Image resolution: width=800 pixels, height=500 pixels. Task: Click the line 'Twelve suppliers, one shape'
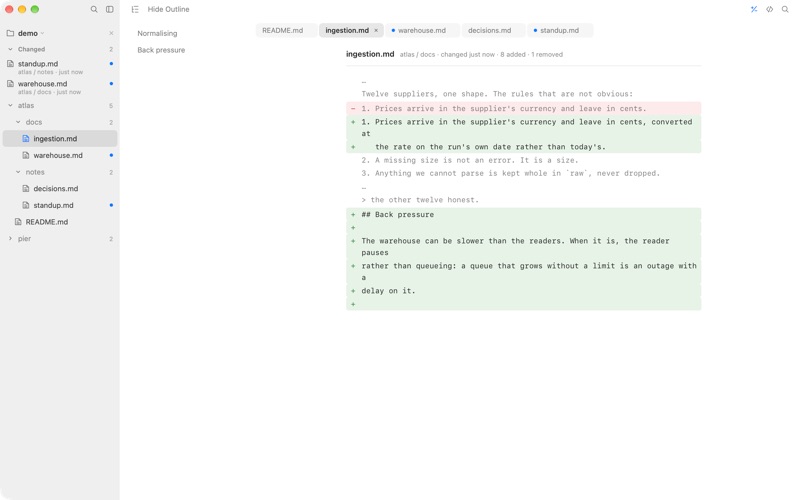point(497,94)
